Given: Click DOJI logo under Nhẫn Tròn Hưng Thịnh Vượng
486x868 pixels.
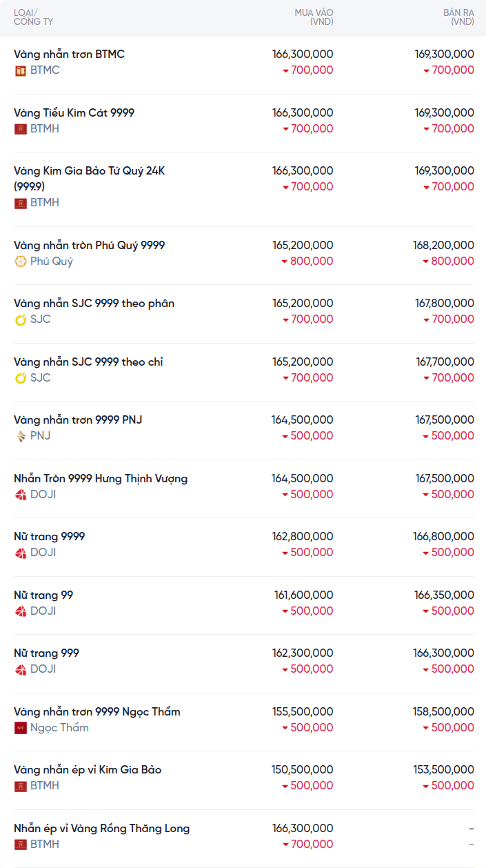Looking at the screenshot, I should coord(21,495).
